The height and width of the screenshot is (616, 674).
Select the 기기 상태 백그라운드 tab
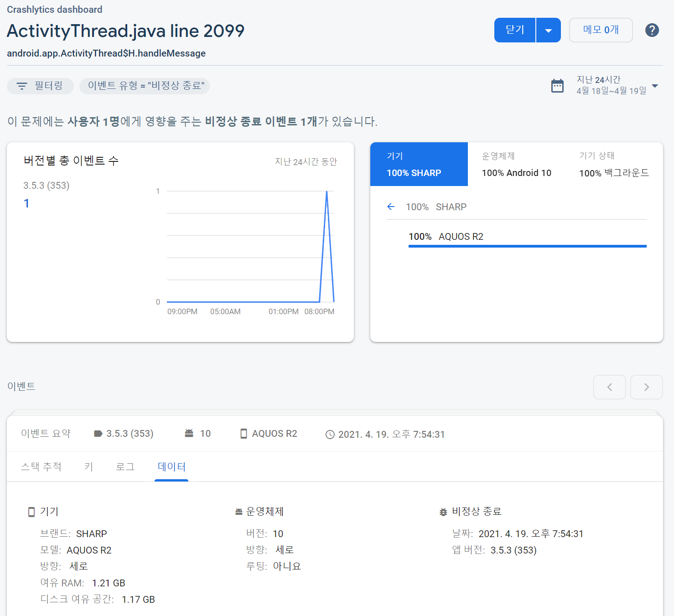(x=613, y=165)
